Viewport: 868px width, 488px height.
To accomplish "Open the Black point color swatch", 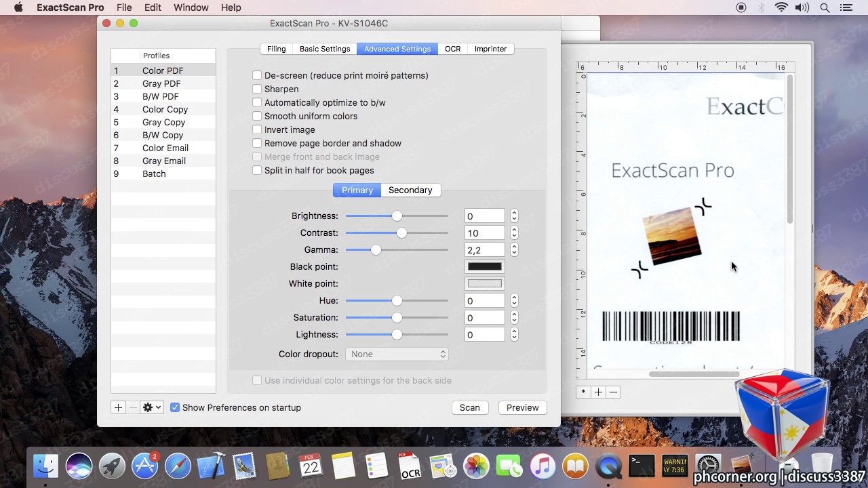I will [x=484, y=266].
